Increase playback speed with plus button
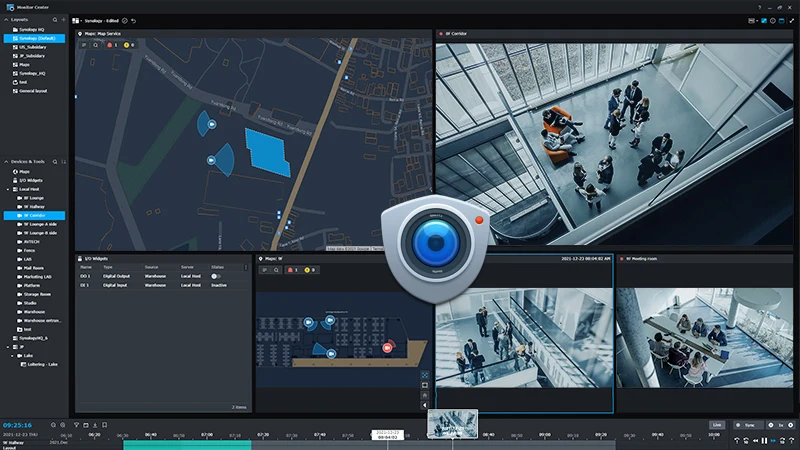The width and height of the screenshot is (800, 450). click(791, 425)
